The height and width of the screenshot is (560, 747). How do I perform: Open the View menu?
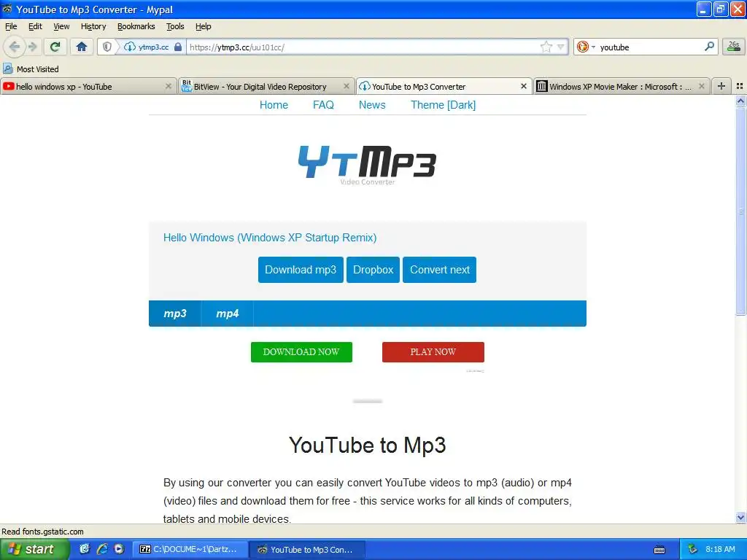point(61,26)
